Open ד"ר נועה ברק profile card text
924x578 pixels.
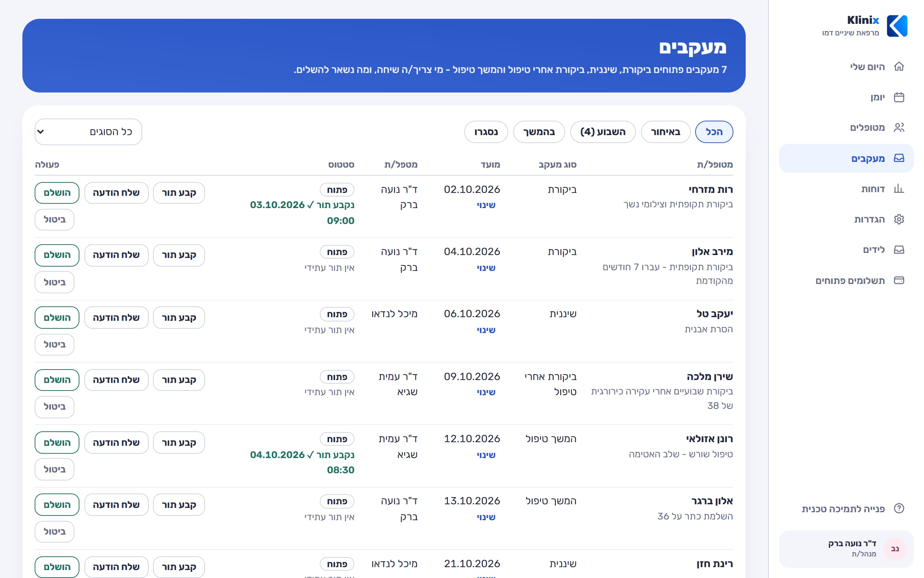click(x=852, y=544)
